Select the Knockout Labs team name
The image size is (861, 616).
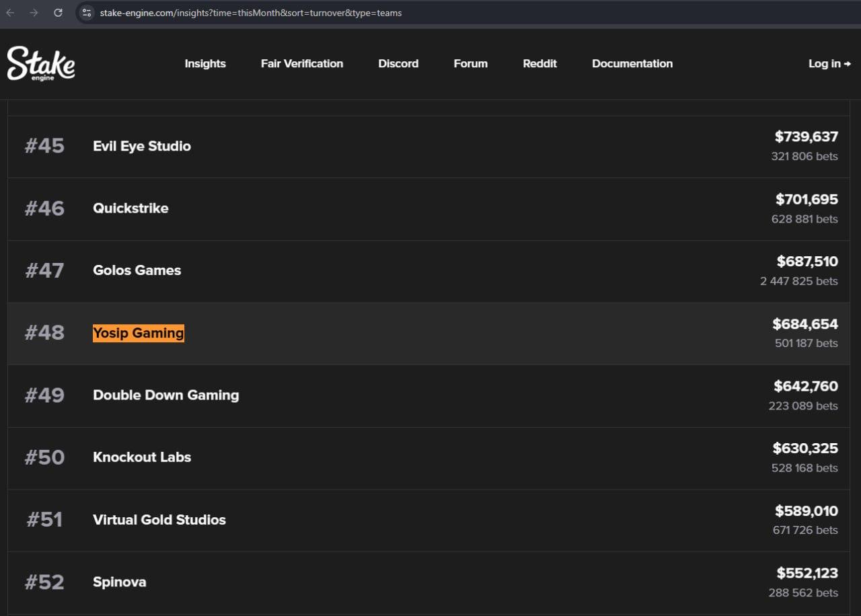(142, 457)
